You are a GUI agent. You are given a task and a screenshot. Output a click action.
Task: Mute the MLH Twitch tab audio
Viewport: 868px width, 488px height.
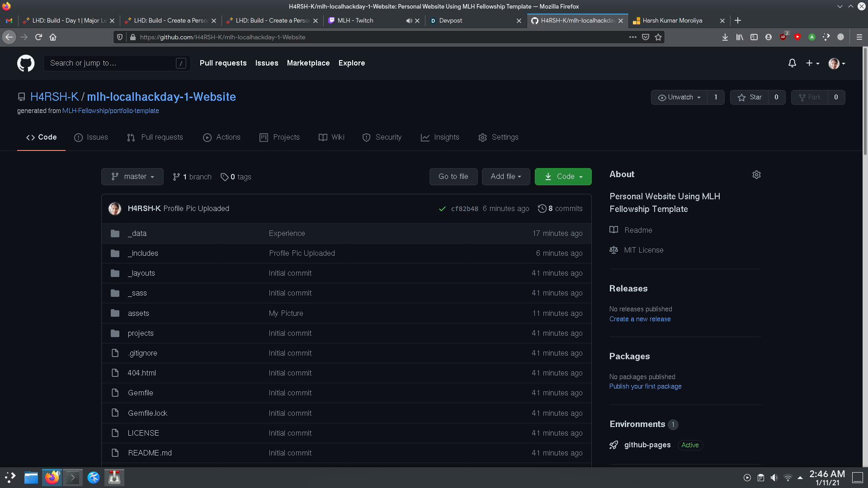[409, 21]
